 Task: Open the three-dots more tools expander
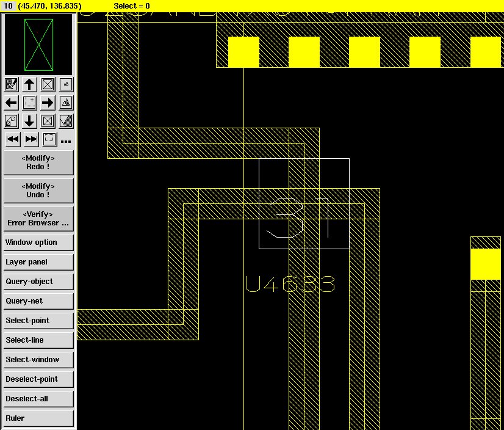tap(66, 141)
